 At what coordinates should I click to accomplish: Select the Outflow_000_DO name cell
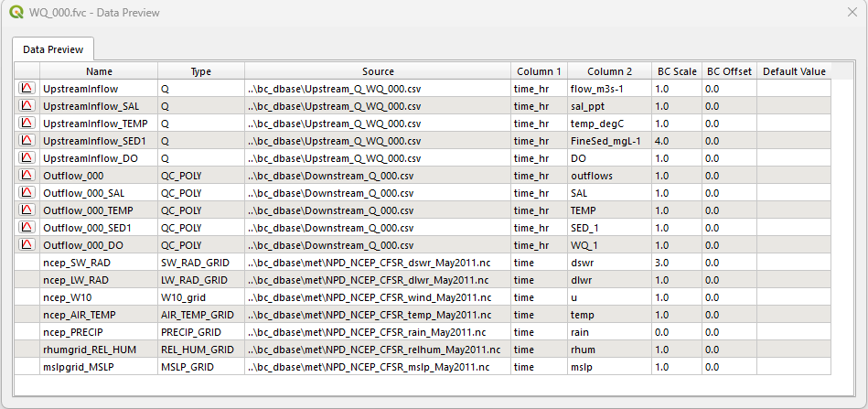(99, 245)
